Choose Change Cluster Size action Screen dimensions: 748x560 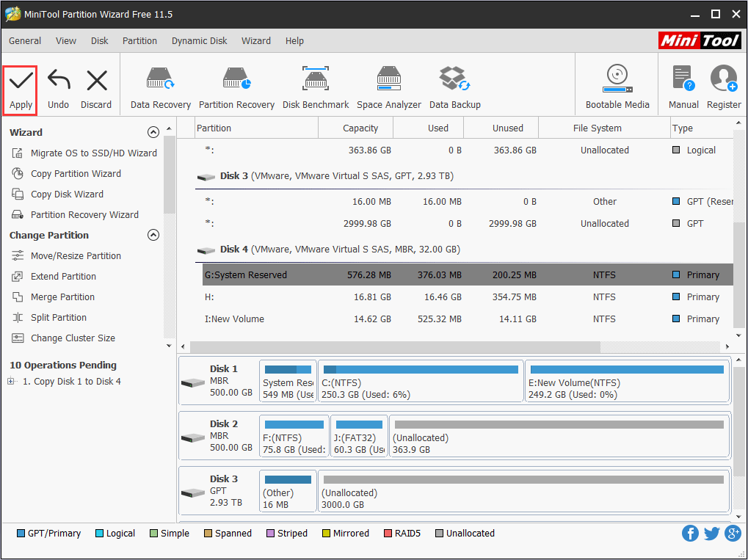click(x=63, y=338)
